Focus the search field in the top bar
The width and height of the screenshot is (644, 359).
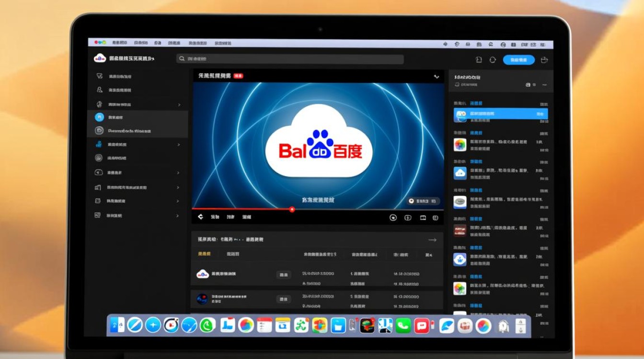[289, 59]
